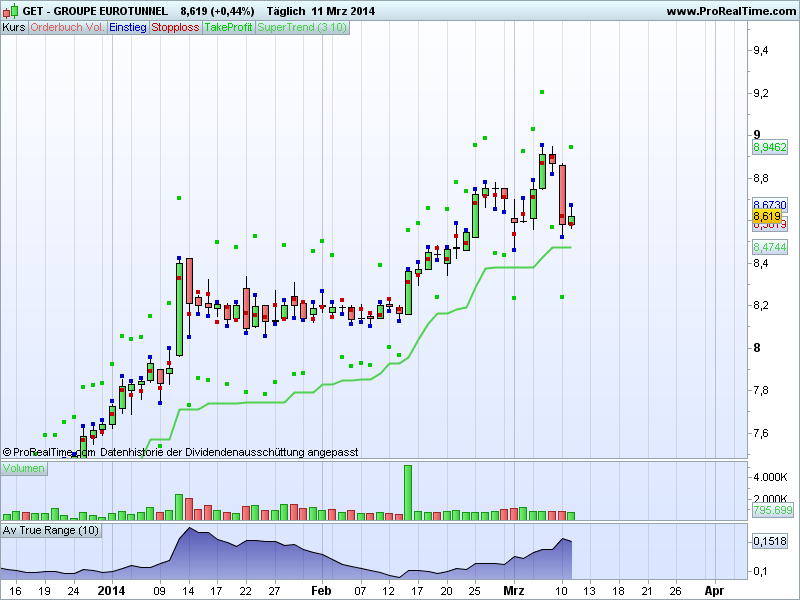Select the TakeProfit indicator label
Screen dimensions: 800x600
[229, 28]
